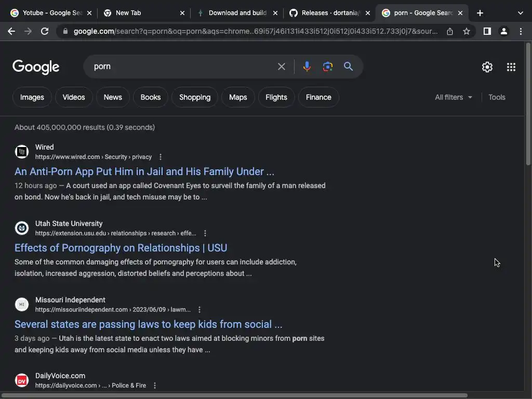Viewport: 532px width, 399px height.
Task: Open more options for the Wired result
Action: (x=161, y=157)
